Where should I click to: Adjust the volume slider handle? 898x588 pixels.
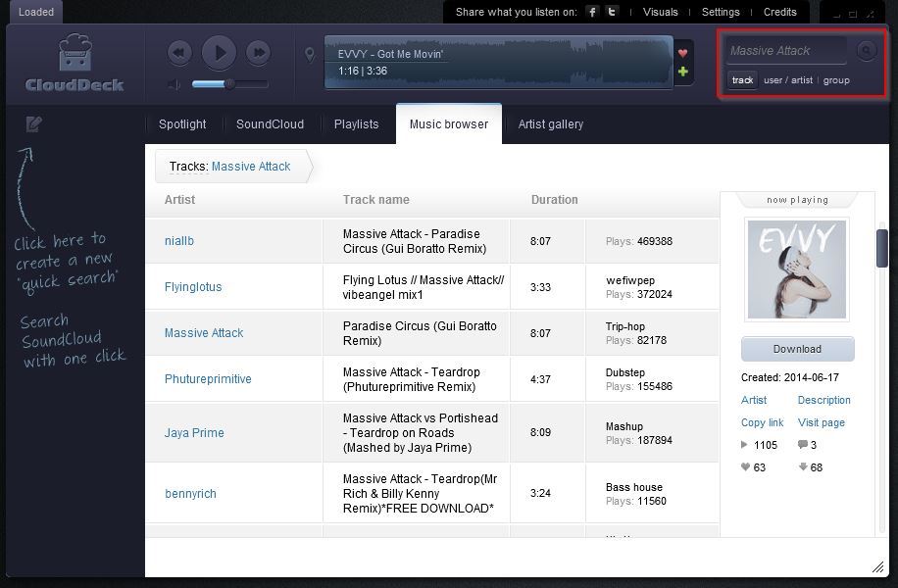click(229, 84)
